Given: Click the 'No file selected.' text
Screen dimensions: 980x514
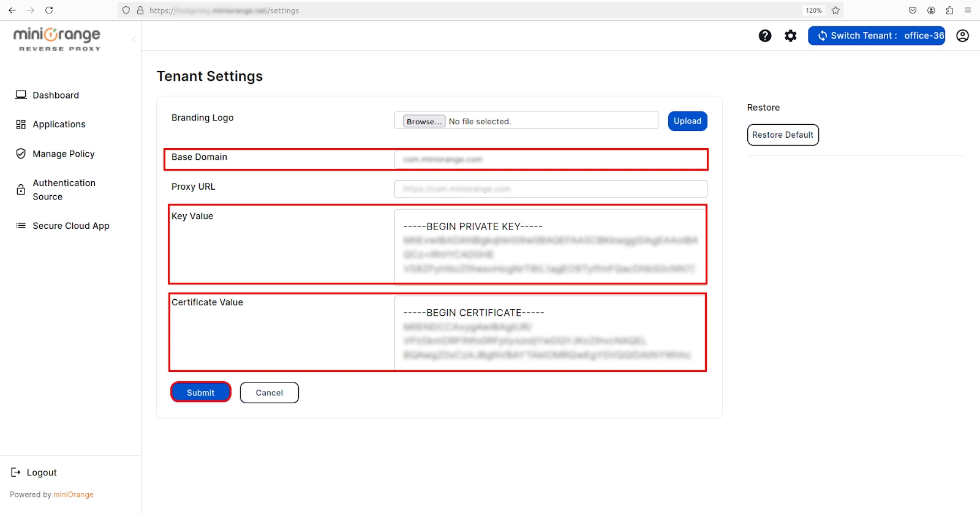Looking at the screenshot, I should coord(480,121).
